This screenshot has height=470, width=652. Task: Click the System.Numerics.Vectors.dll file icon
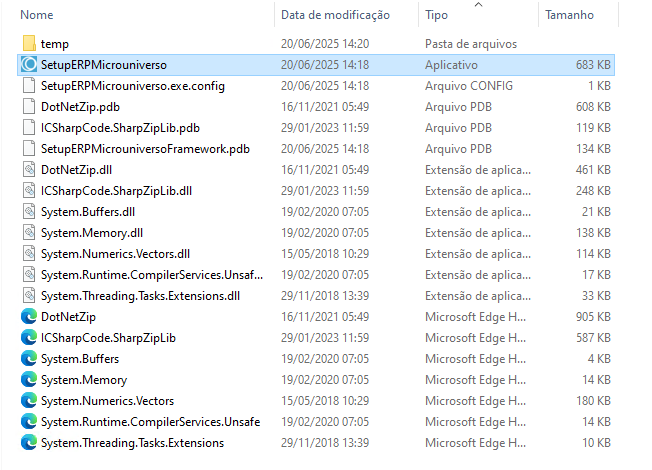click(x=29, y=253)
